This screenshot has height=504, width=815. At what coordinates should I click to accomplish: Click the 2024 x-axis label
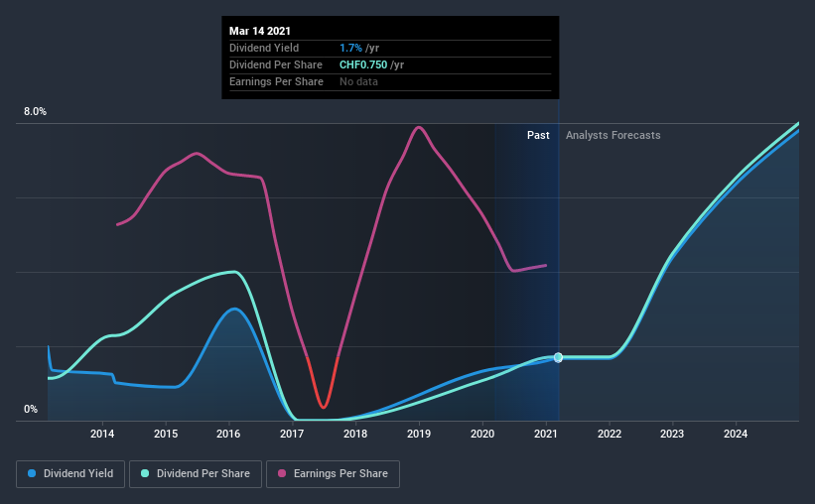tap(736, 434)
